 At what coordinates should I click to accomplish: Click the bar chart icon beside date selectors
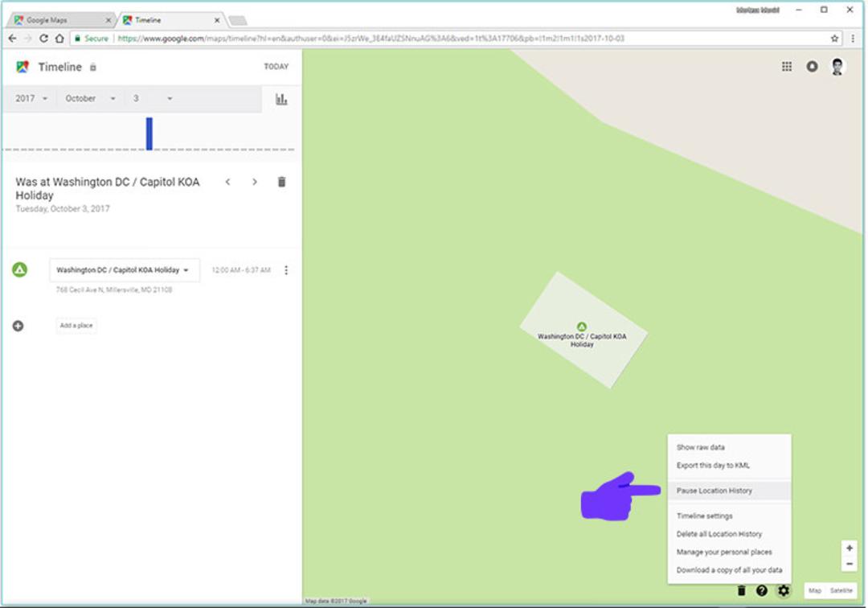click(281, 99)
